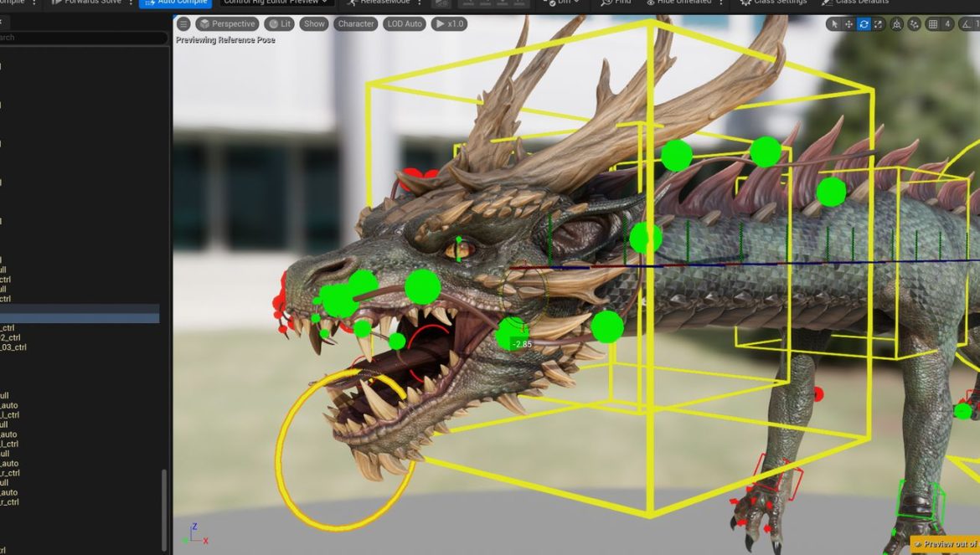Select green sphere control near the ear
The image size is (980, 555).
(646, 239)
